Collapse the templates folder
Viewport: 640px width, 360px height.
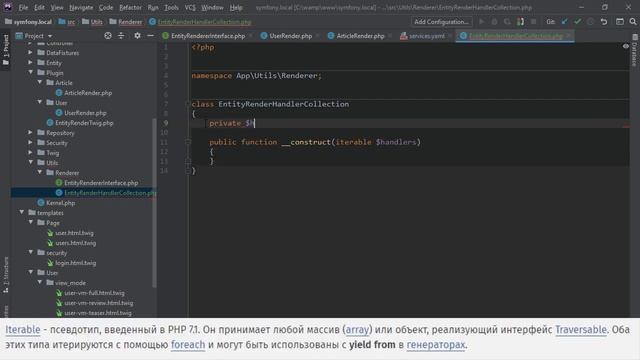pos(21,213)
